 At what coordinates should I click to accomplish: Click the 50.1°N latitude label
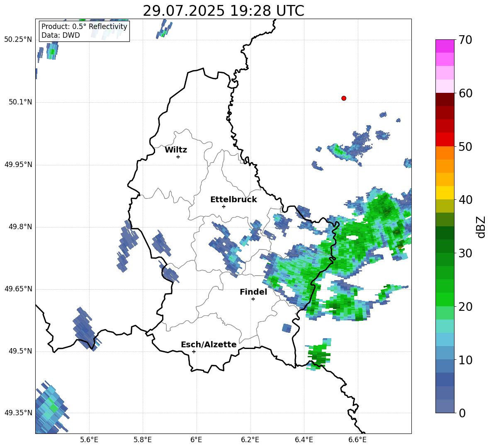pos(20,102)
